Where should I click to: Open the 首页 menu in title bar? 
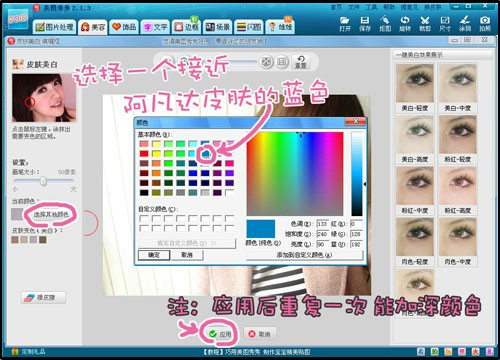336,7
